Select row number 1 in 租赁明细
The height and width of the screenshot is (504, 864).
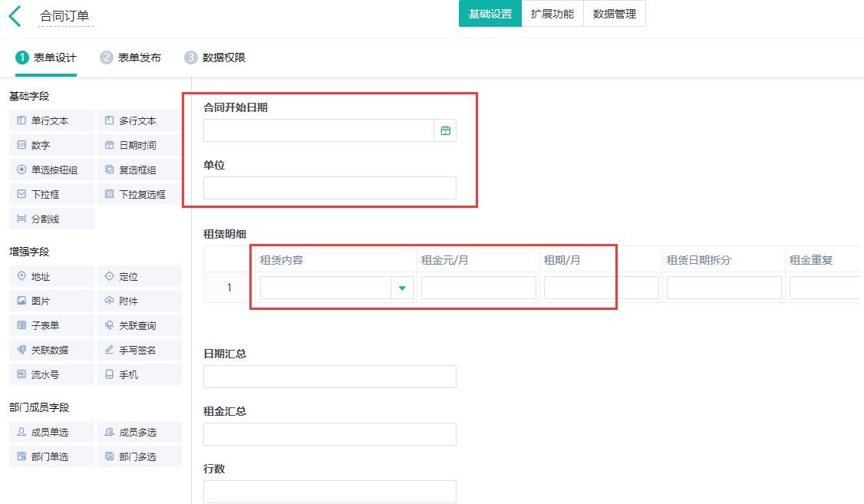(229, 288)
